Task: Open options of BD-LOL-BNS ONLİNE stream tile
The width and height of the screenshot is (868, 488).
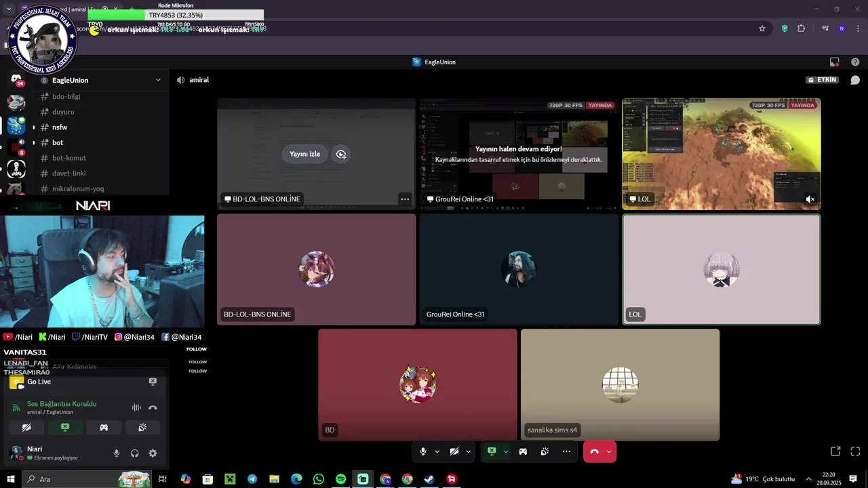Action: 405,199
